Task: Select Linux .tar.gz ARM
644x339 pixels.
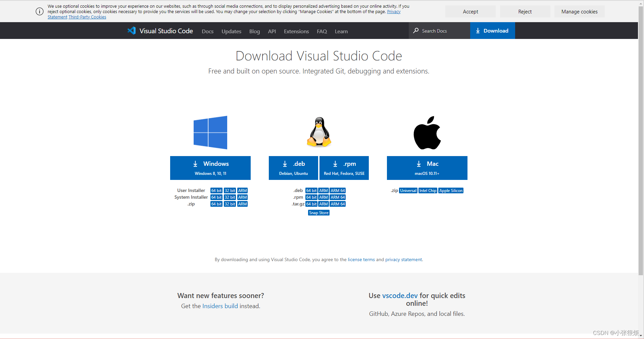Action: (x=324, y=204)
